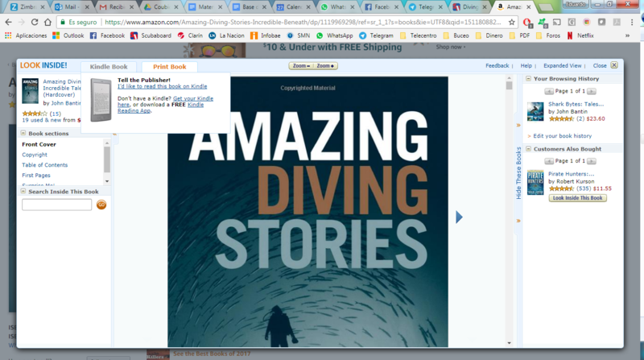Select the Print Book tab
The height and width of the screenshot is (360, 644).
[169, 67]
